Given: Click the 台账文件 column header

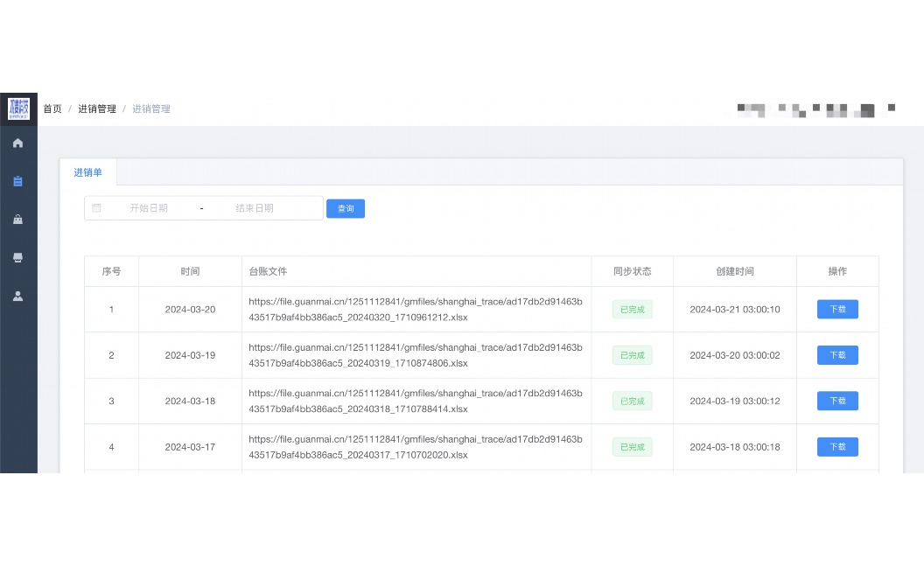Looking at the screenshot, I should tap(268, 271).
